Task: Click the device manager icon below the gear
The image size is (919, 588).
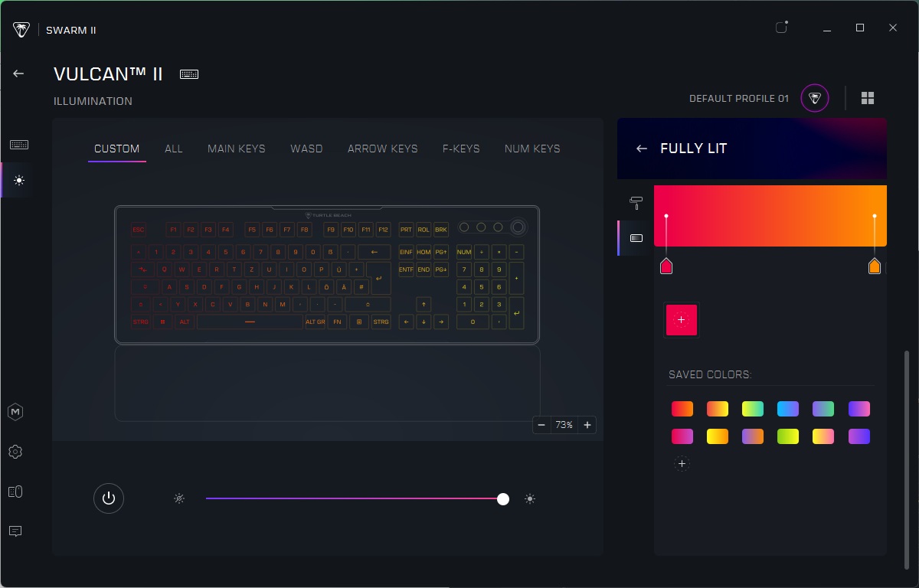Action: point(15,492)
